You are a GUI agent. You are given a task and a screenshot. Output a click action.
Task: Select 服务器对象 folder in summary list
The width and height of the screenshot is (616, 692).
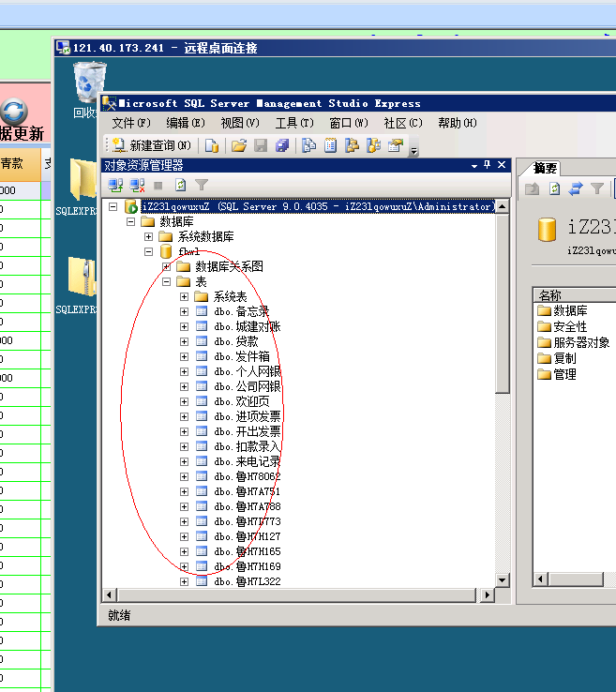coord(573,342)
